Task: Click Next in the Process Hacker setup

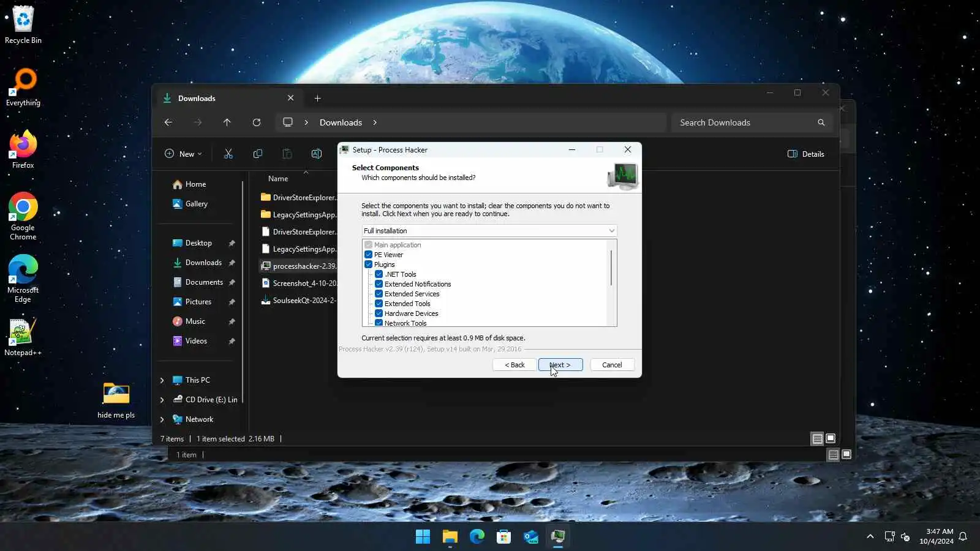Action: [560, 365]
